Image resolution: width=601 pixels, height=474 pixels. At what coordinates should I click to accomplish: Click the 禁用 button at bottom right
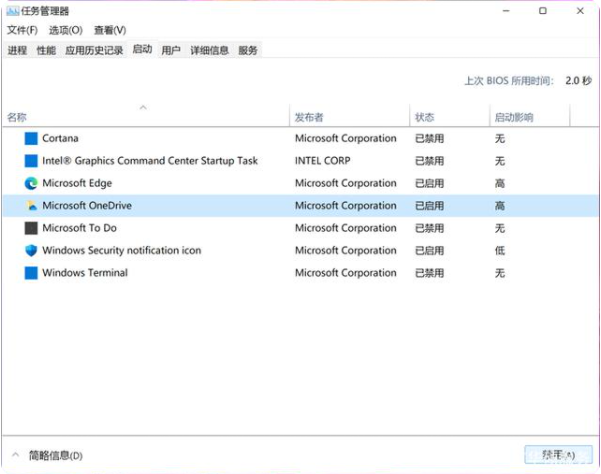550,455
